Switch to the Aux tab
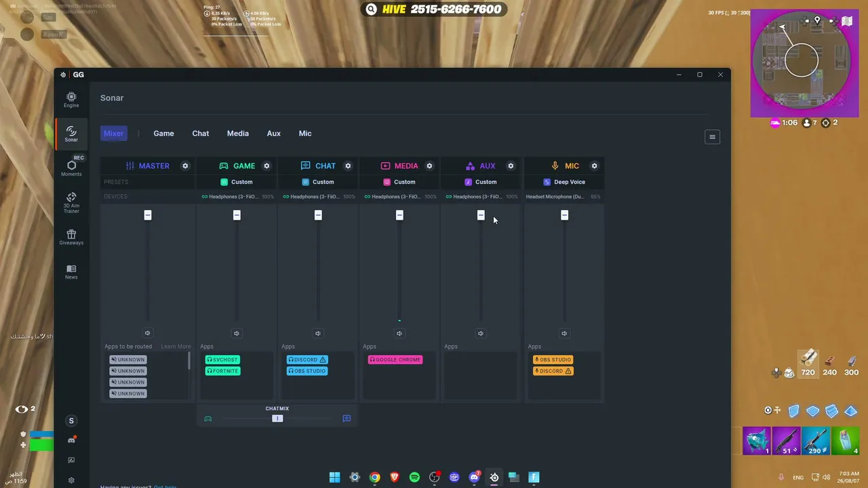The image size is (868, 488). click(x=274, y=134)
